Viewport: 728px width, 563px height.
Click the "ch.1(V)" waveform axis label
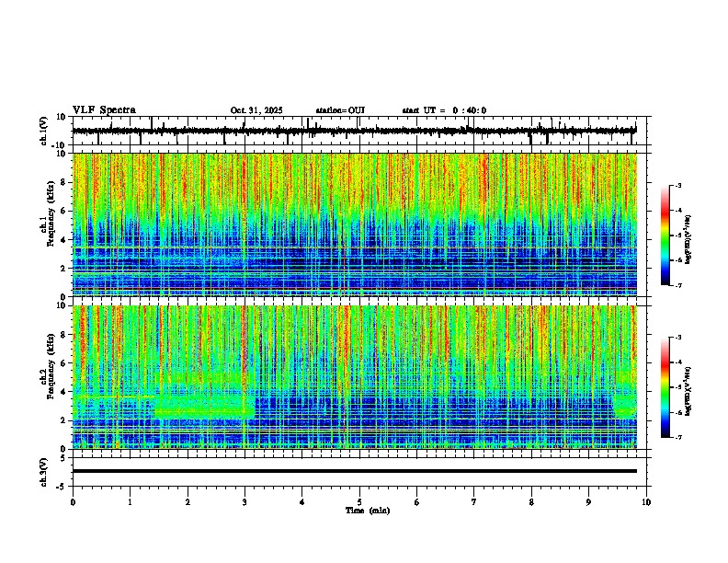(x=44, y=131)
